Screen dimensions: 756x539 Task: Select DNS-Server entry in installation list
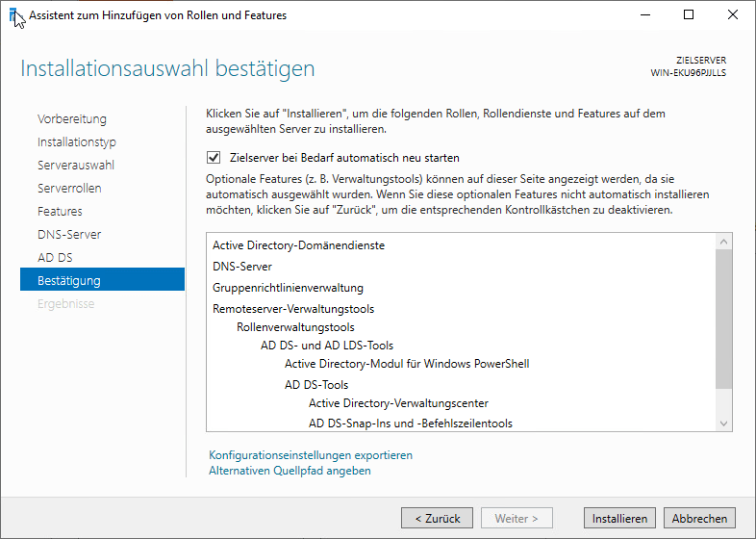click(242, 267)
